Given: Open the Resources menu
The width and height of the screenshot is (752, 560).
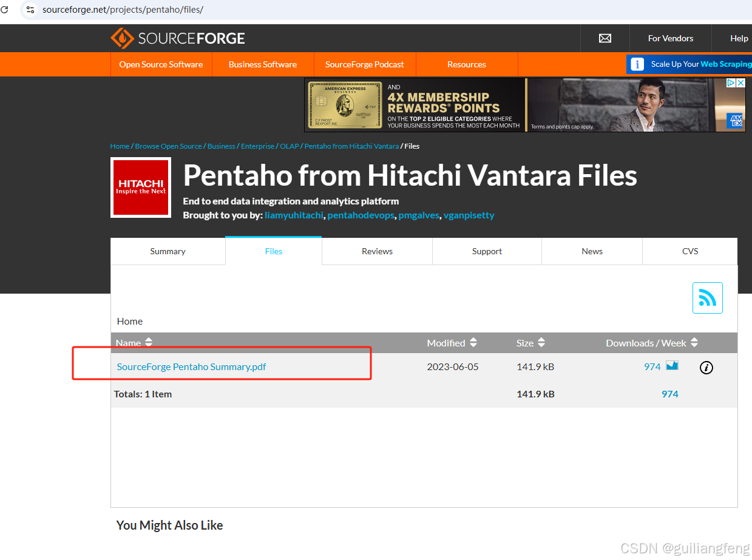Looking at the screenshot, I should (x=467, y=64).
